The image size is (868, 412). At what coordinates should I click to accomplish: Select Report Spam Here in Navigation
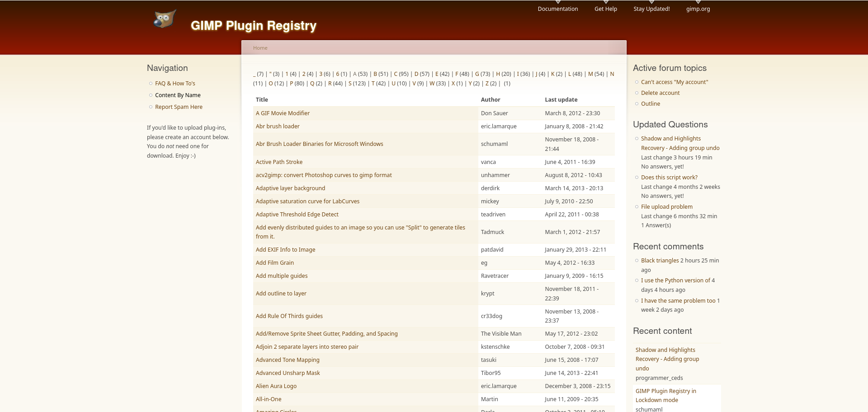[179, 107]
